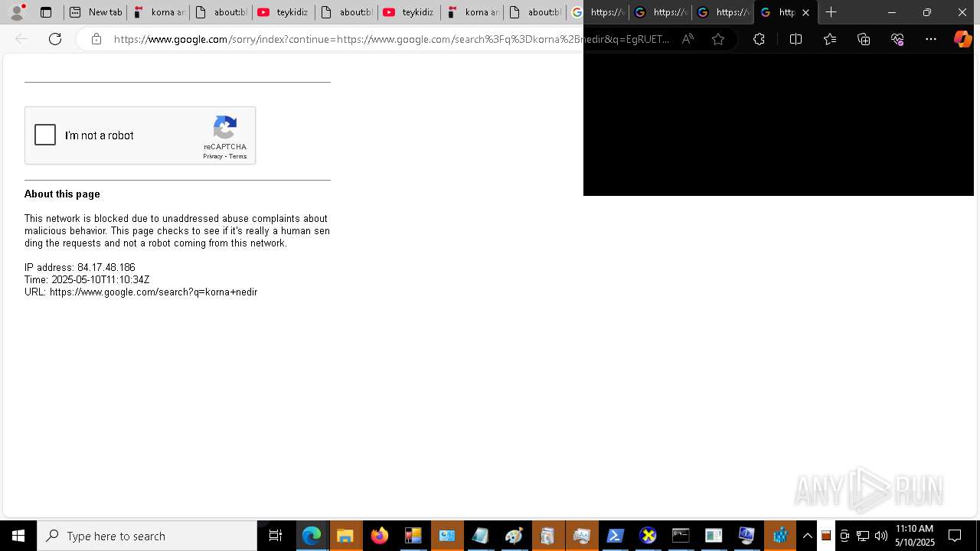This screenshot has height=551, width=980.
Task: Open Task View from taskbar
Action: click(276, 536)
